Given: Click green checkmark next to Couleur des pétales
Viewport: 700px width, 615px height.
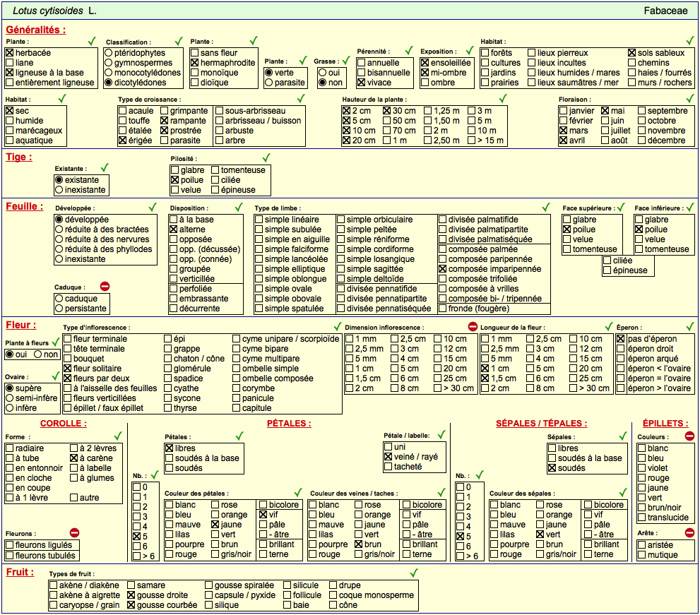Looking at the screenshot, I should (x=298, y=492).
